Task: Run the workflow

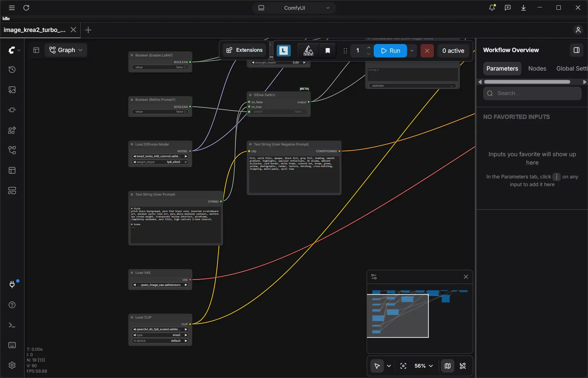Action: [390, 51]
